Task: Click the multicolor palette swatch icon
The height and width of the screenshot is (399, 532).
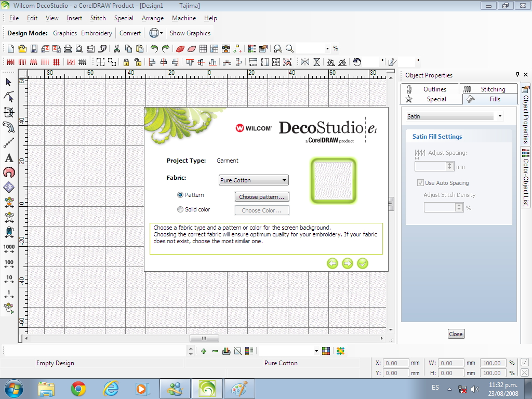Action: point(326,351)
